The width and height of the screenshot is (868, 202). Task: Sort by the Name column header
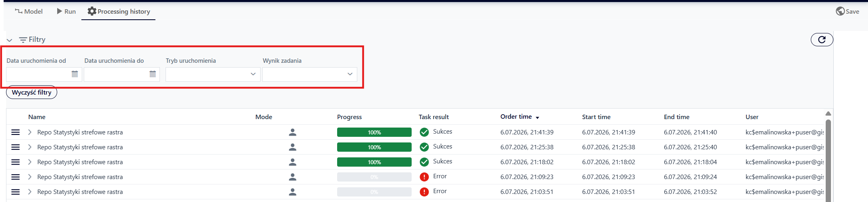coord(37,117)
